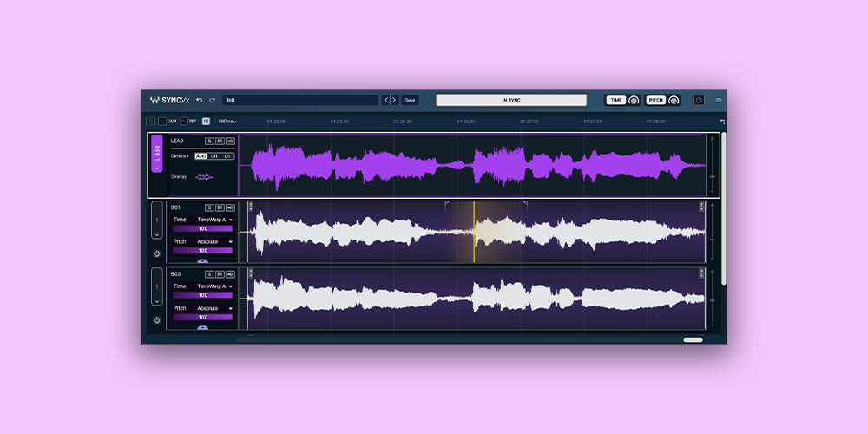The image size is (868, 434).
Task: Click the TIME knob
Action: point(634,100)
